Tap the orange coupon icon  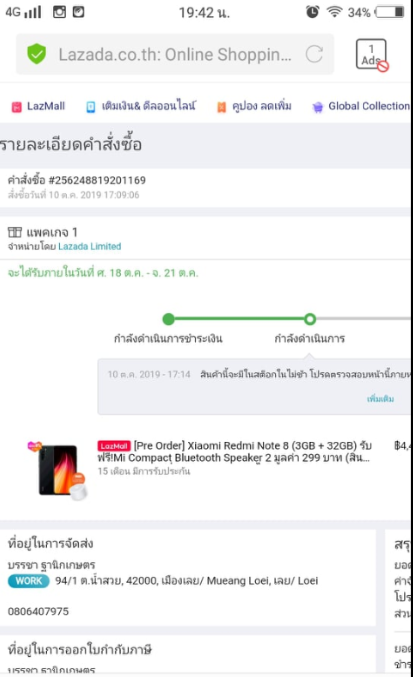tap(221, 107)
